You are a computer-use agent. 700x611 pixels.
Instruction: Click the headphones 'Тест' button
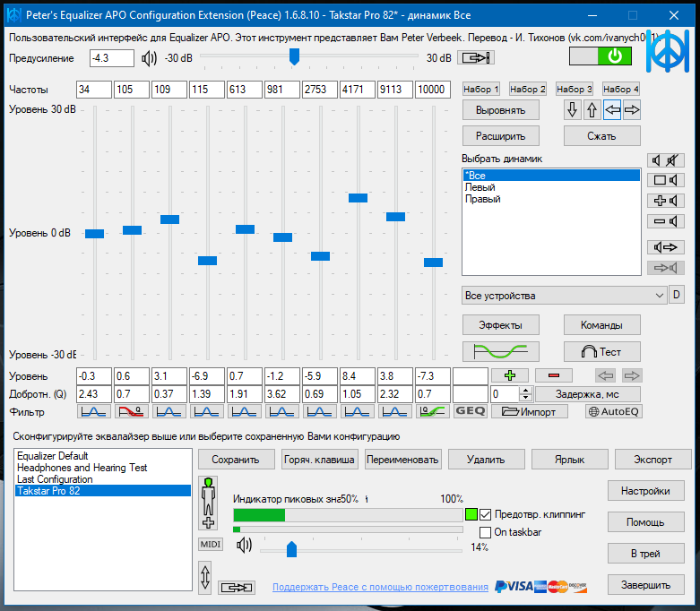(601, 352)
